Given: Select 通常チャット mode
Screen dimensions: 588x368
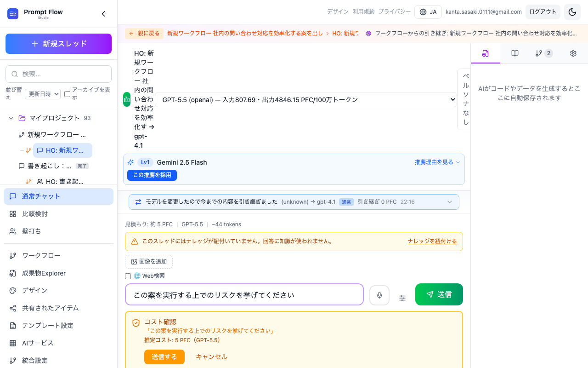Looking at the screenshot, I should (58, 196).
